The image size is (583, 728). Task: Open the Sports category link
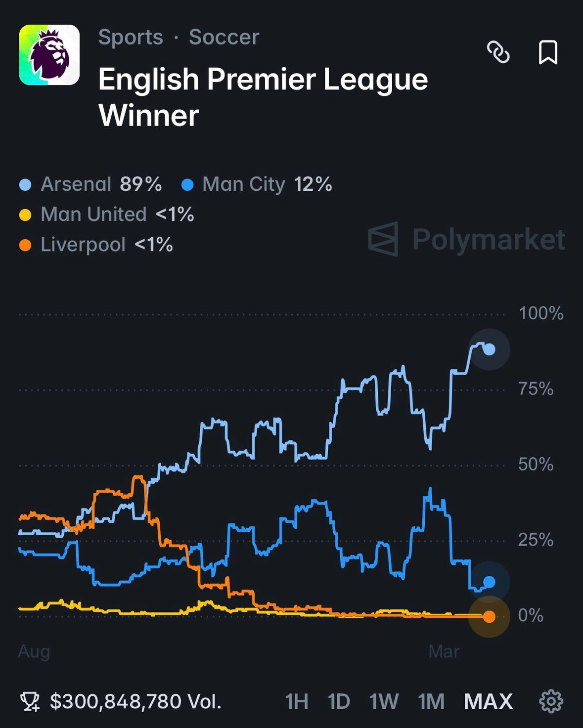[x=131, y=37]
